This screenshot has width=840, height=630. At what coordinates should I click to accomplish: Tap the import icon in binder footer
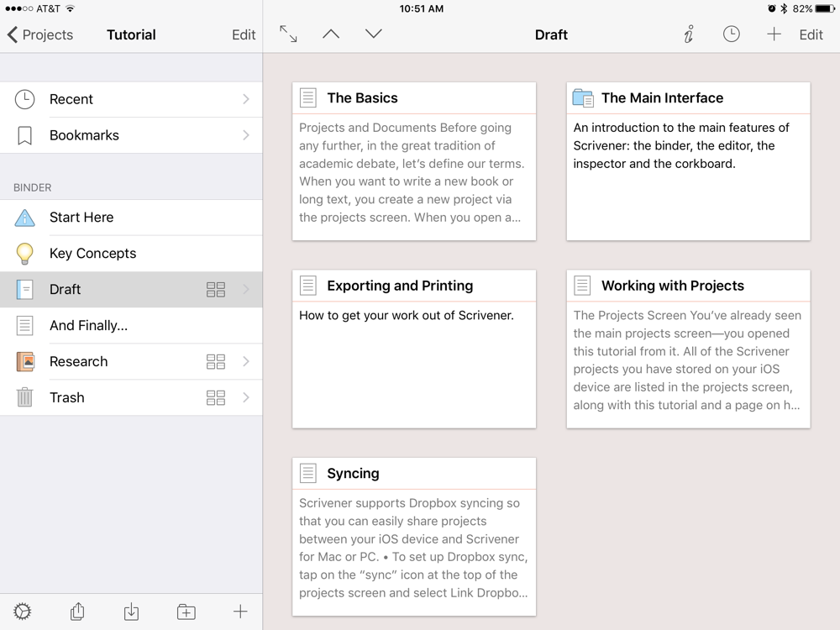click(131, 612)
